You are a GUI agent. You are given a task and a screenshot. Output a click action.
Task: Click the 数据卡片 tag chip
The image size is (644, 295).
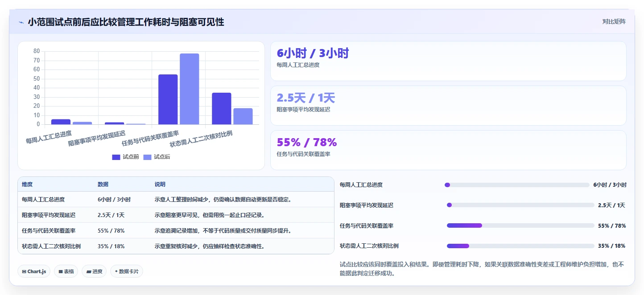pos(127,271)
